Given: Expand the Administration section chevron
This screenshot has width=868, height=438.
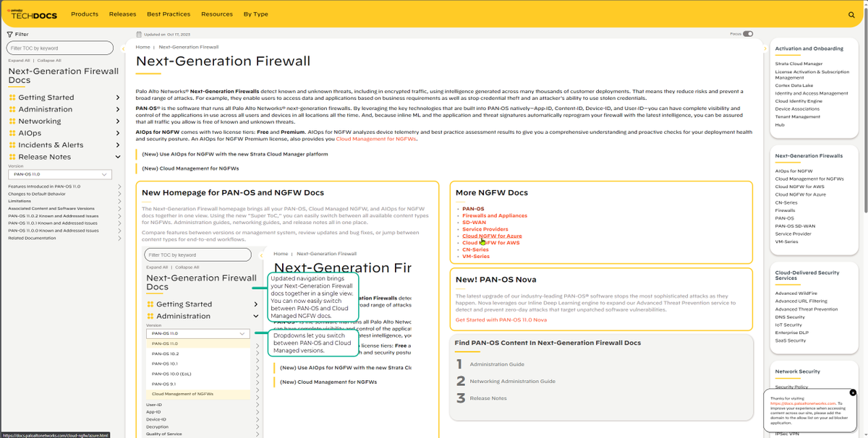Looking at the screenshot, I should click(x=118, y=109).
